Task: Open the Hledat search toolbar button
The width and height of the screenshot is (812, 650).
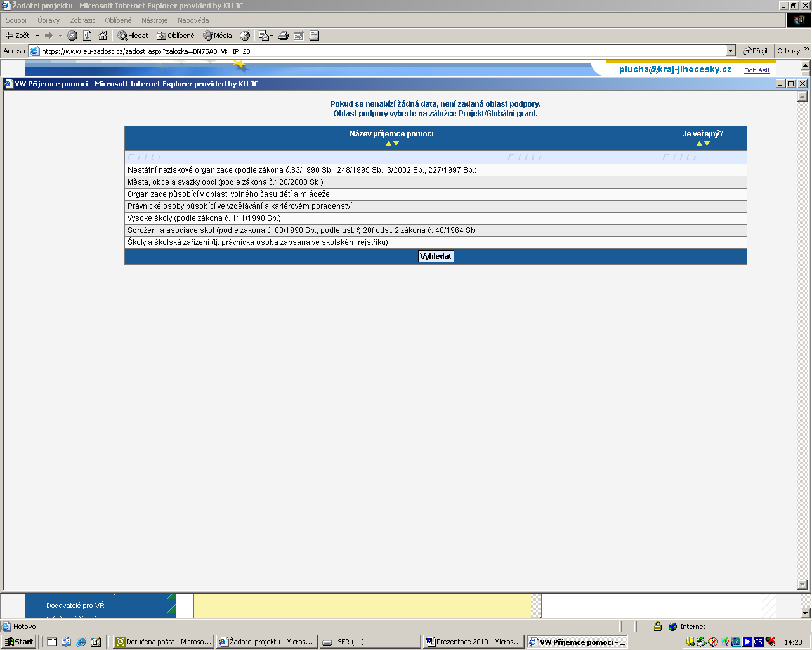Action: (x=133, y=36)
